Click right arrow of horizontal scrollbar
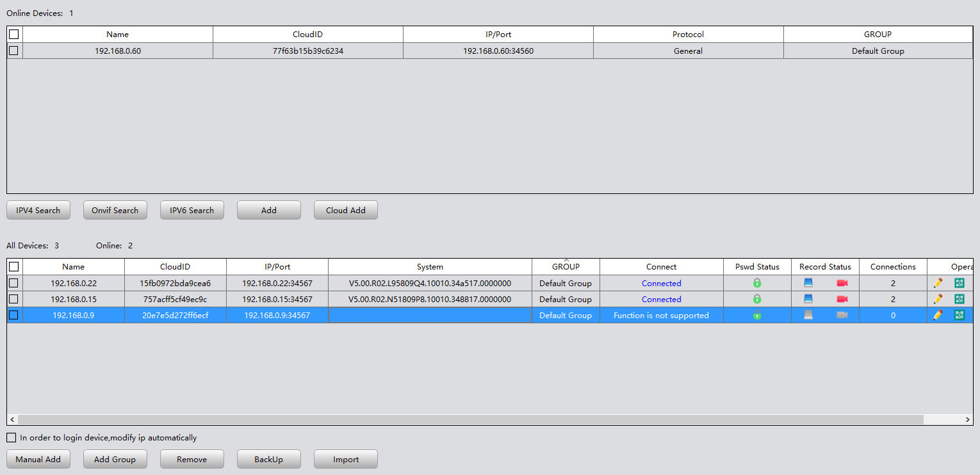Viewport: 980px width, 475px height. point(967,420)
